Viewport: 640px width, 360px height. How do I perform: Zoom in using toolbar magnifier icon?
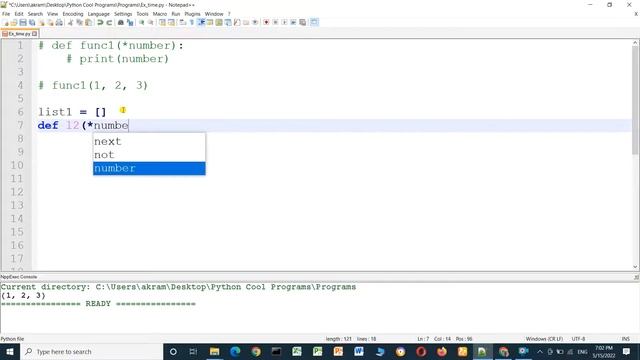[x=142, y=22]
